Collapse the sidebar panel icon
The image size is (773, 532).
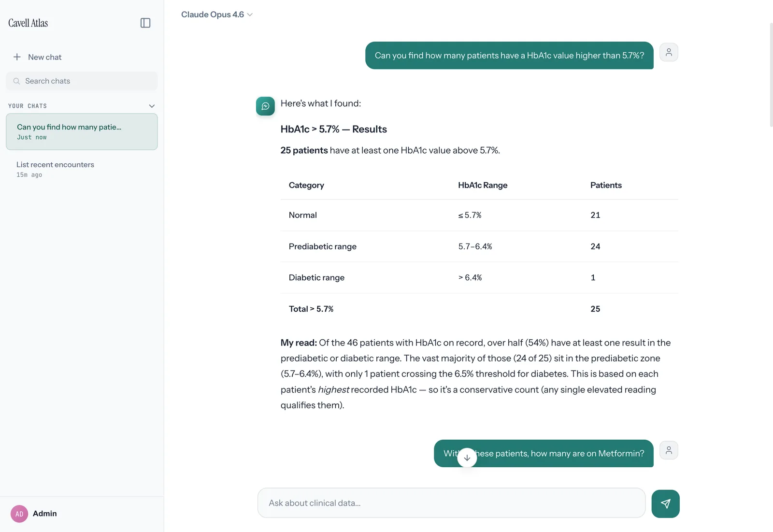tap(145, 23)
